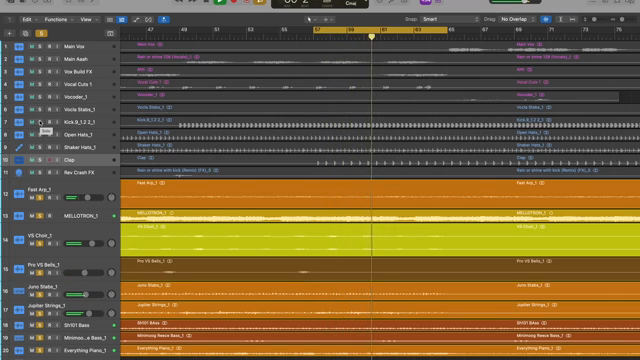Click the Shaker Hats_1 track icon
Image resolution: width=640 pixels, height=360 pixels.
(x=19, y=147)
